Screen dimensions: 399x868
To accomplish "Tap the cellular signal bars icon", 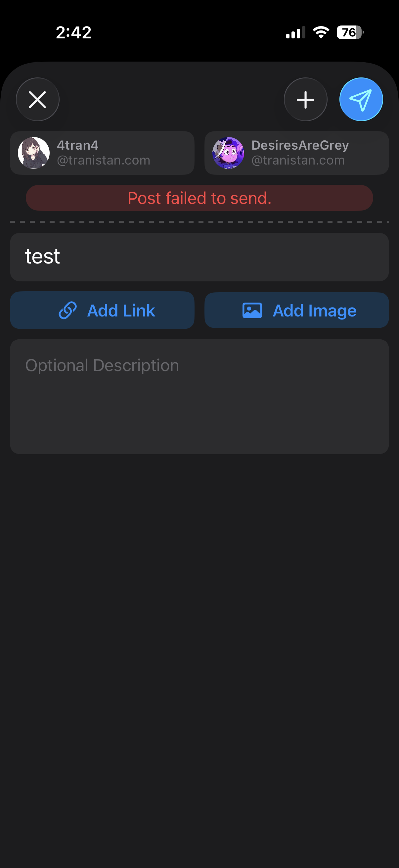I will (x=295, y=33).
